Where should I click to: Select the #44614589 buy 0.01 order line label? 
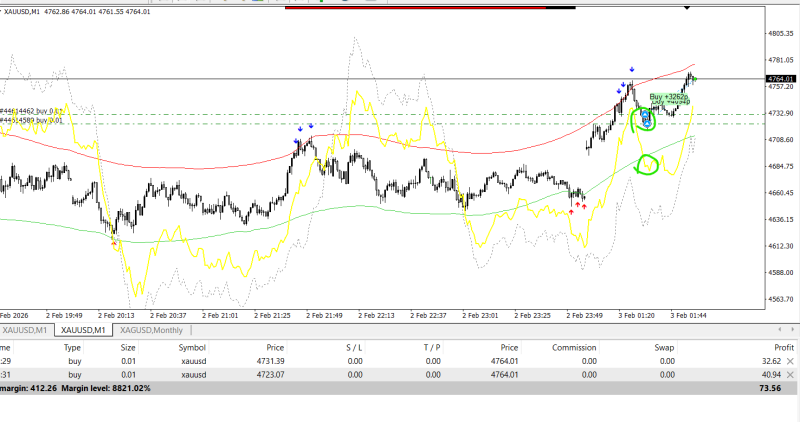tap(32, 120)
